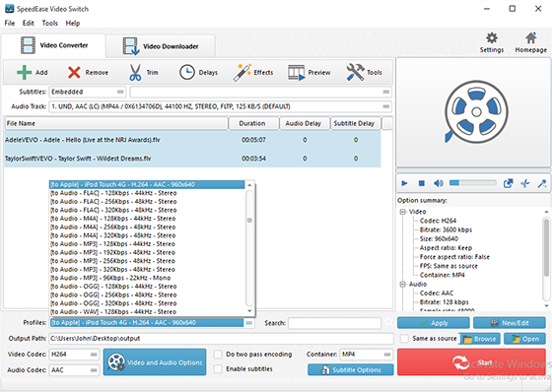Select the Adele Hello flv file row
The image size is (552, 392).
(192, 140)
